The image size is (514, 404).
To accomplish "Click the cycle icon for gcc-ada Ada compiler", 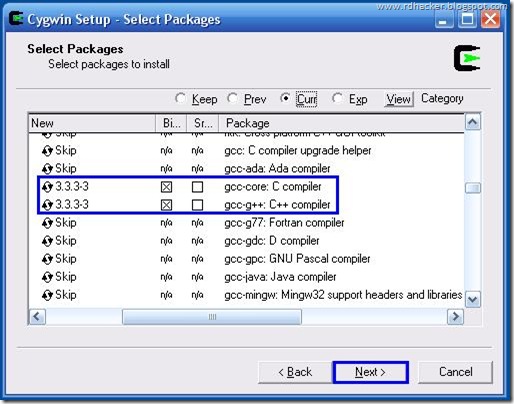I will (x=47, y=169).
